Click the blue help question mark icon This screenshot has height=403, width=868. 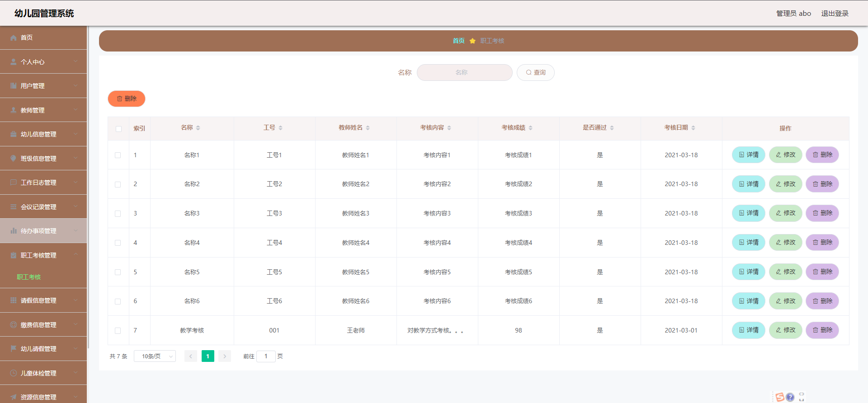pos(790,397)
